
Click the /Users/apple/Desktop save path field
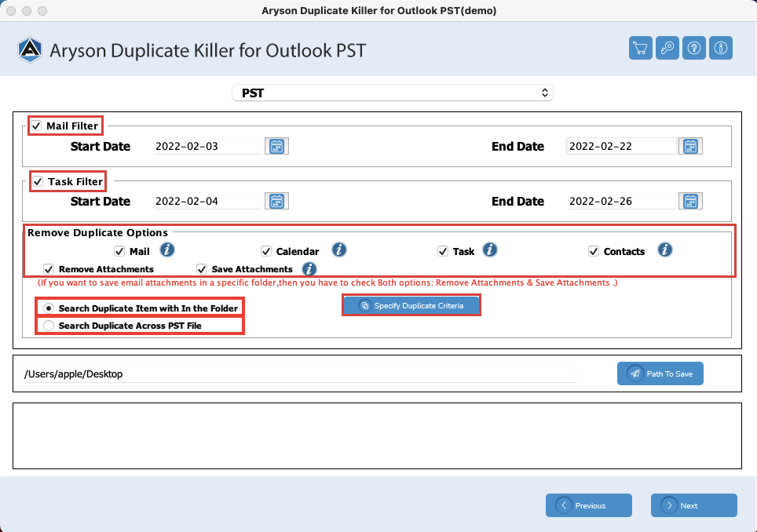[299, 373]
